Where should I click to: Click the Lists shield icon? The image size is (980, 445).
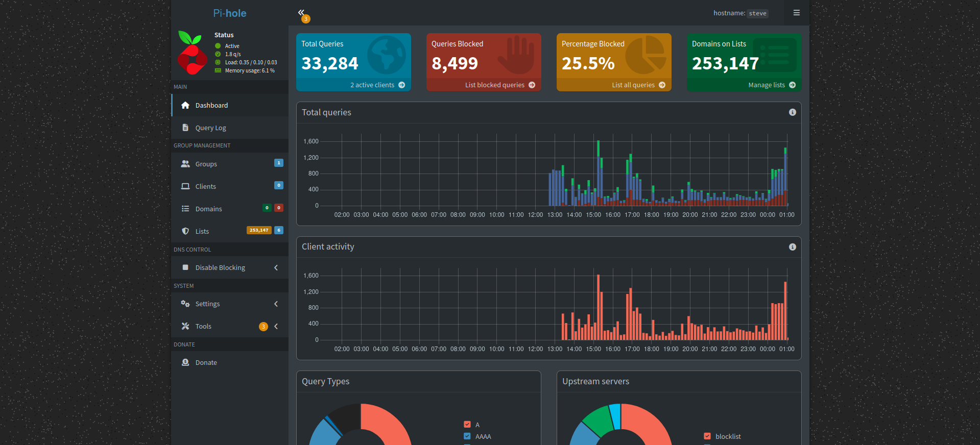click(x=185, y=231)
